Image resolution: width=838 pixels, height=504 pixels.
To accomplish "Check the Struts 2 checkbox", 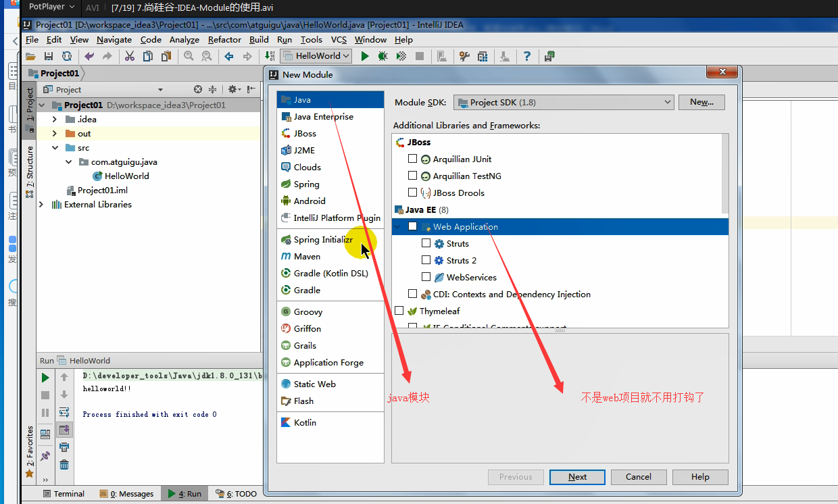I will point(426,260).
